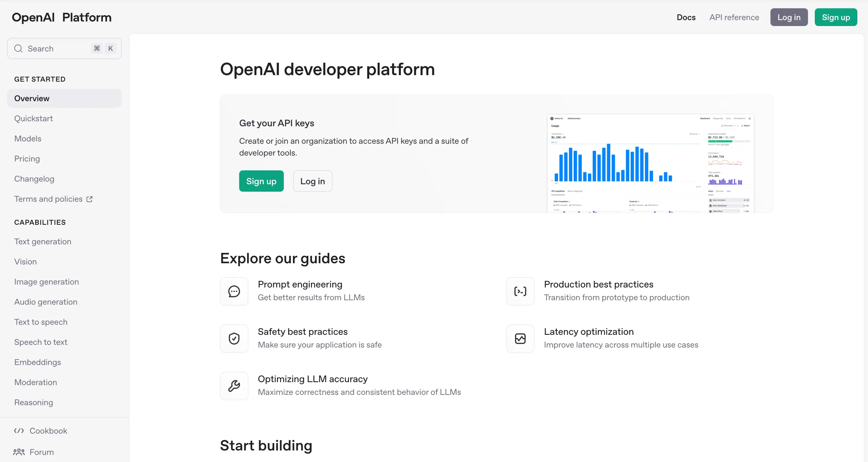Open Image generation page
Viewport: 868px width, 462px height.
(x=46, y=282)
